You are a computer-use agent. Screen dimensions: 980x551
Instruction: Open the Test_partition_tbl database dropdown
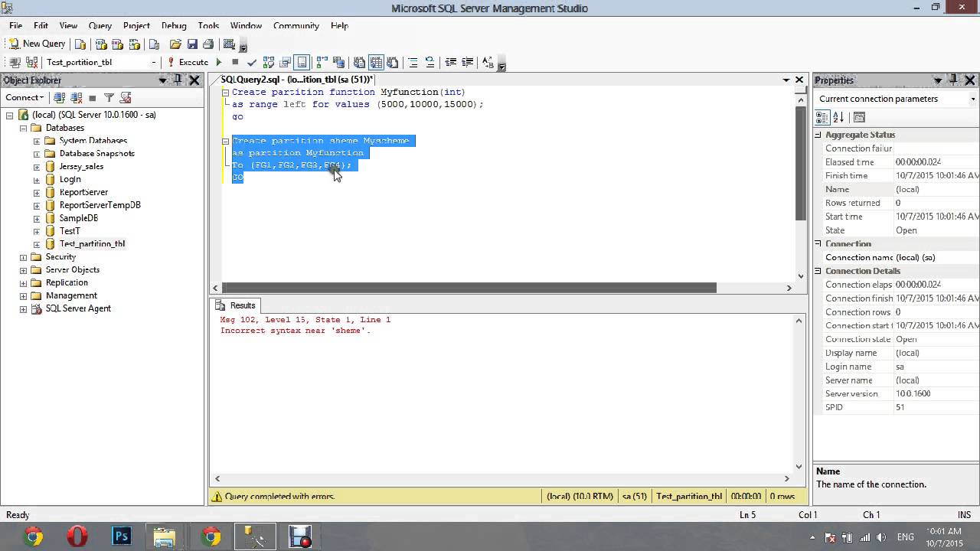click(154, 62)
